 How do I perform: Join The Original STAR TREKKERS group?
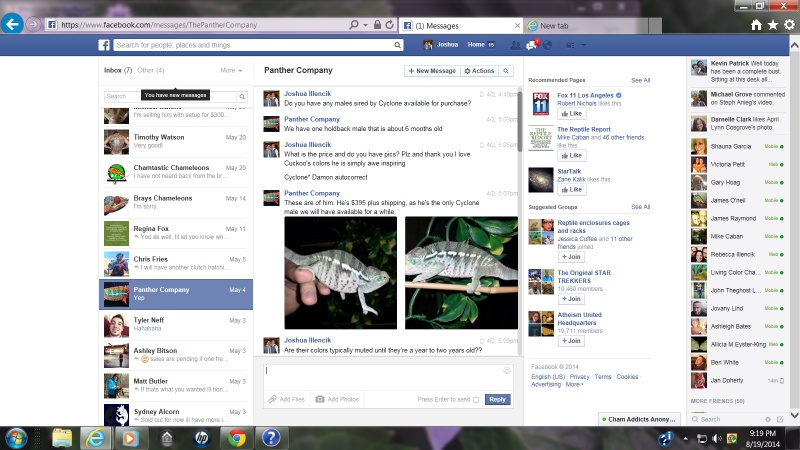[x=571, y=299]
